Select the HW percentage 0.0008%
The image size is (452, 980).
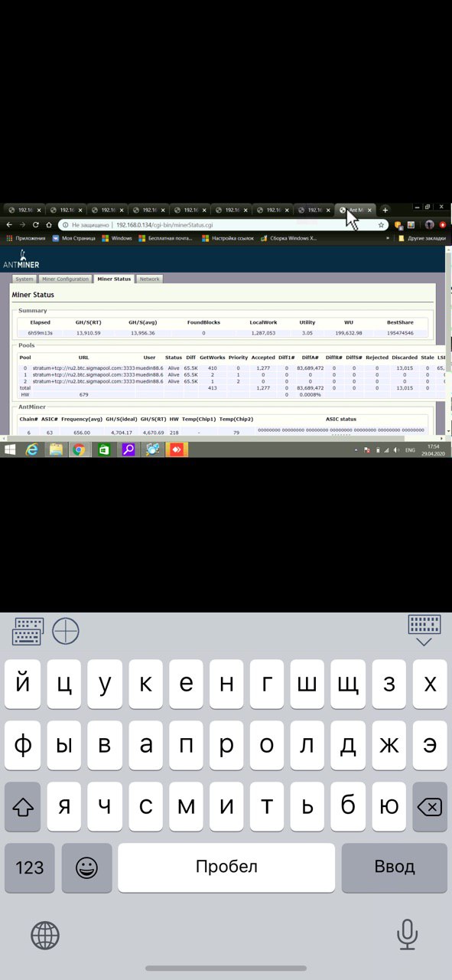pyautogui.click(x=310, y=394)
